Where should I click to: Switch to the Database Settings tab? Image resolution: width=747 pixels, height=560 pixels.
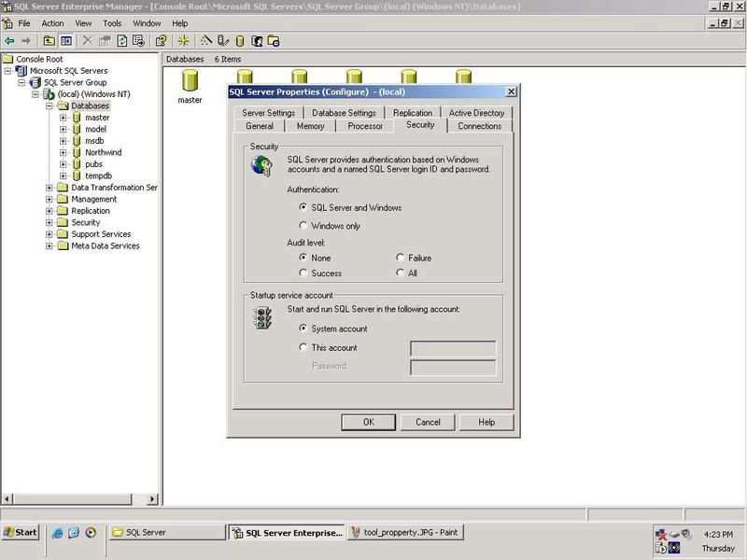point(344,113)
